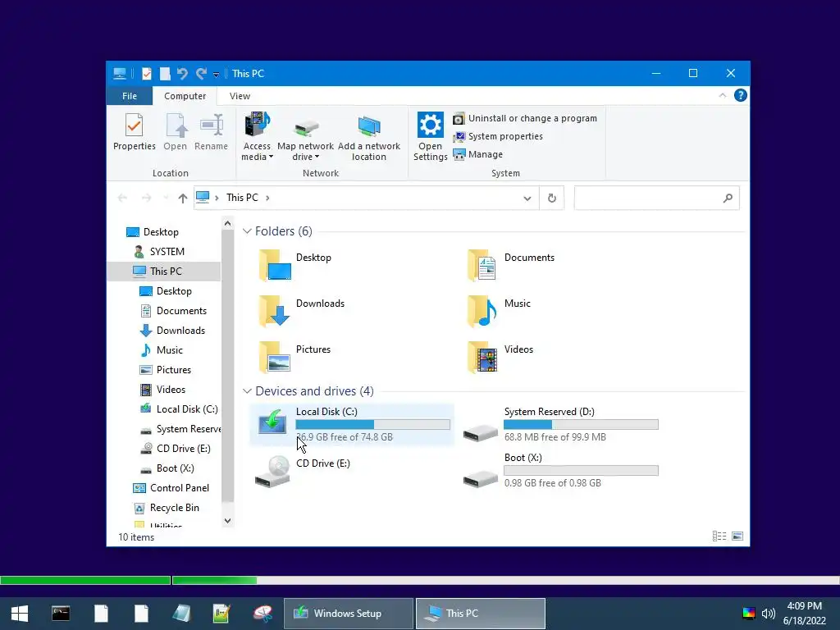Screen dimensions: 840x630
Task: Open Downloads in the navigation pane
Action: (172, 331)
